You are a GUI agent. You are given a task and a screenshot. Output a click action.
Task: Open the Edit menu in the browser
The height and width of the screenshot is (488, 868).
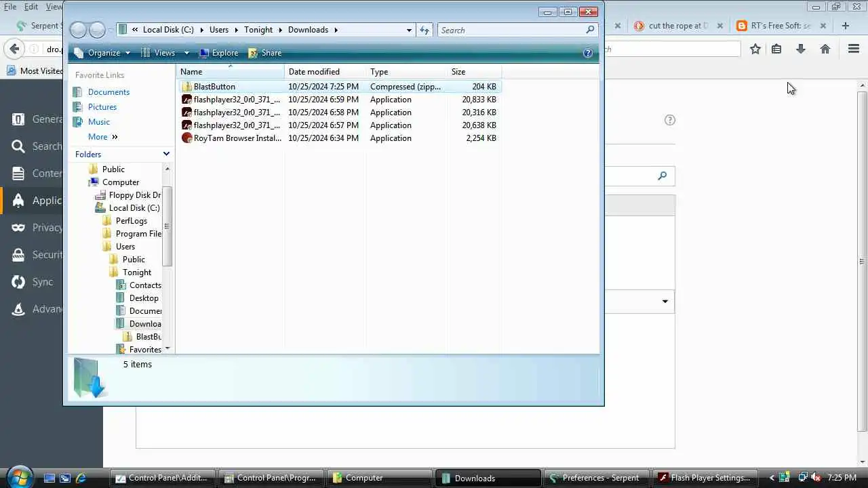coord(31,7)
